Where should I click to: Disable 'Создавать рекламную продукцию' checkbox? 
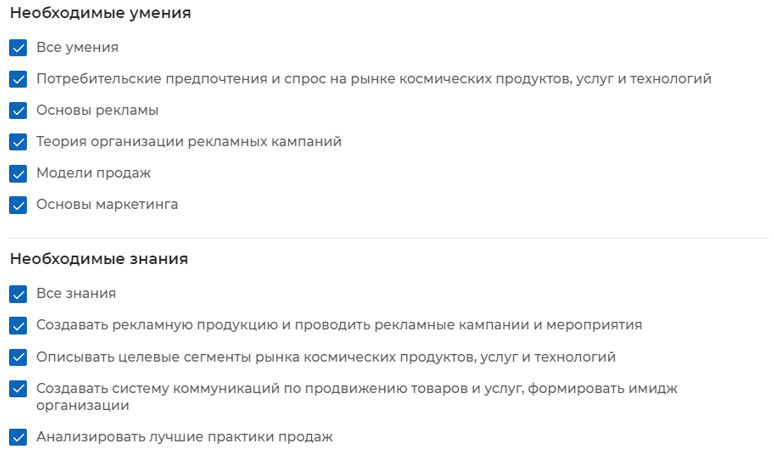[x=18, y=325]
